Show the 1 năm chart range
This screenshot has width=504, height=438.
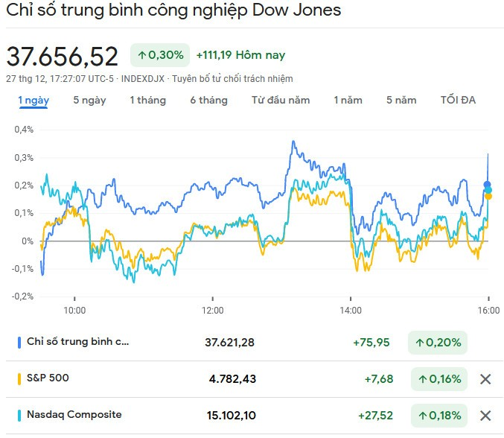pos(348,101)
